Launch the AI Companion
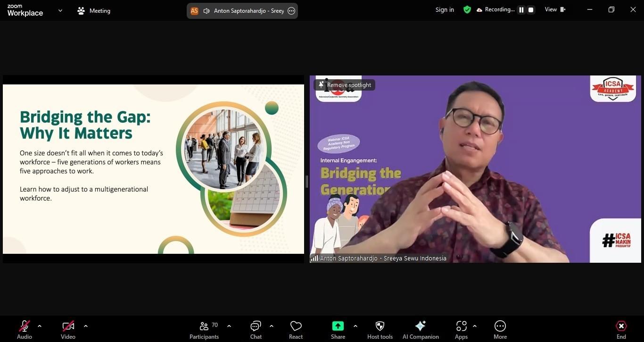Viewport: 644px width, 342px height. tap(420, 329)
